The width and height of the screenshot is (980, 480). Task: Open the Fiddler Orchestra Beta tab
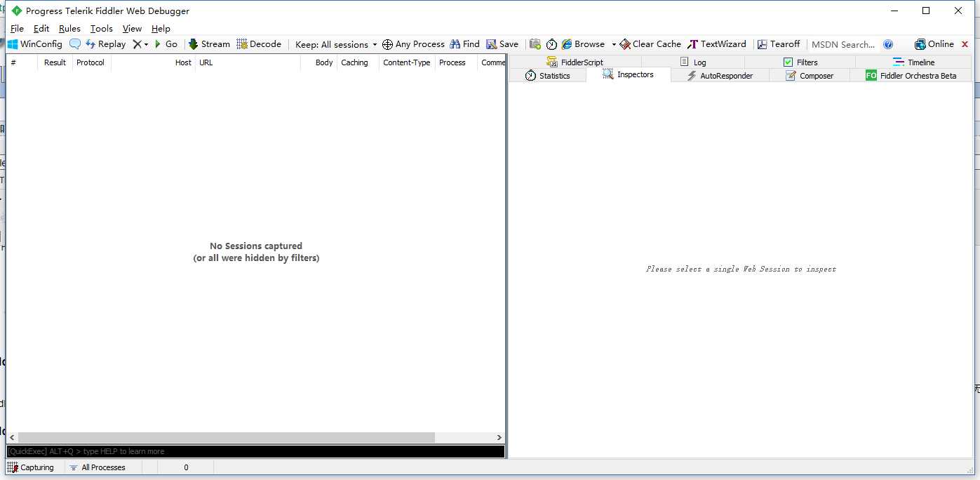tap(911, 75)
